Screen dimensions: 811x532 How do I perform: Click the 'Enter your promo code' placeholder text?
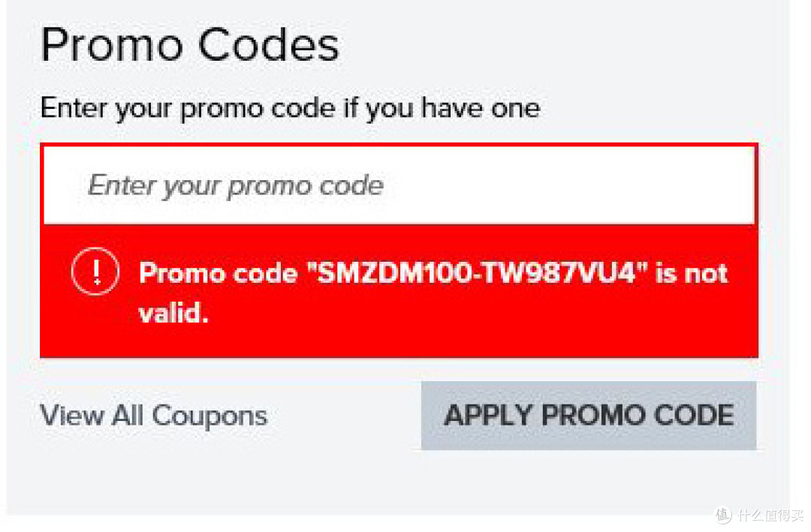236,185
